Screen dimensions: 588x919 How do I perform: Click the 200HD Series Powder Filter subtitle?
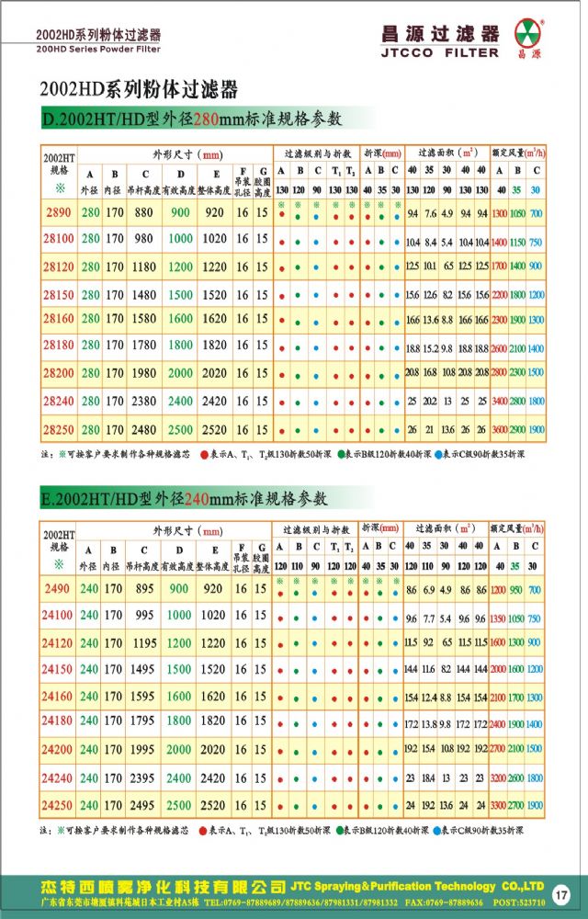98,50
